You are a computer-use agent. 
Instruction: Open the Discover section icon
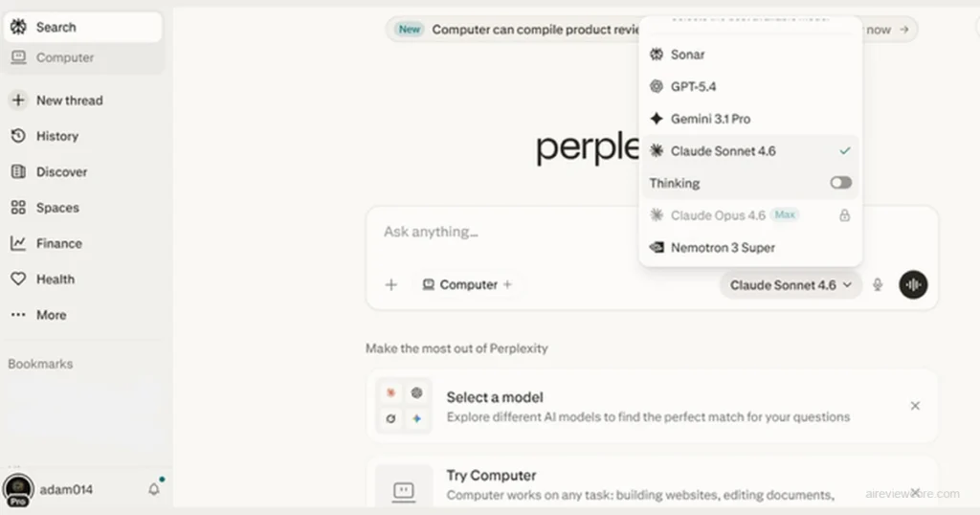[x=18, y=172]
